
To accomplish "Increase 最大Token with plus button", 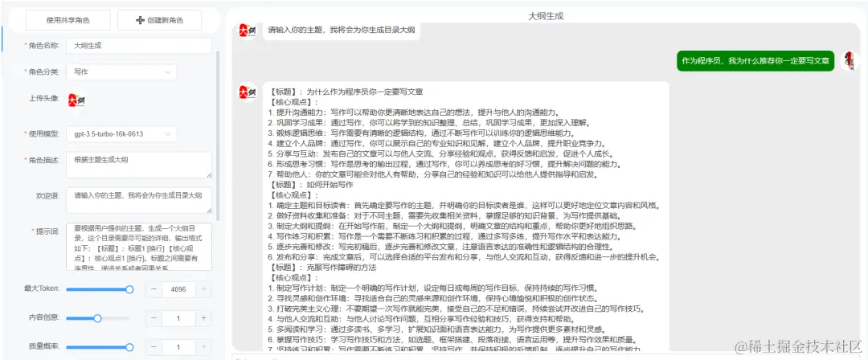I will pos(203,289).
